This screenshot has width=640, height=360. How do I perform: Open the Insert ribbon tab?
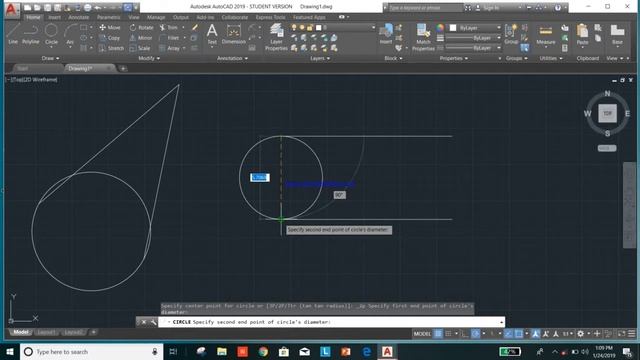tap(54, 17)
